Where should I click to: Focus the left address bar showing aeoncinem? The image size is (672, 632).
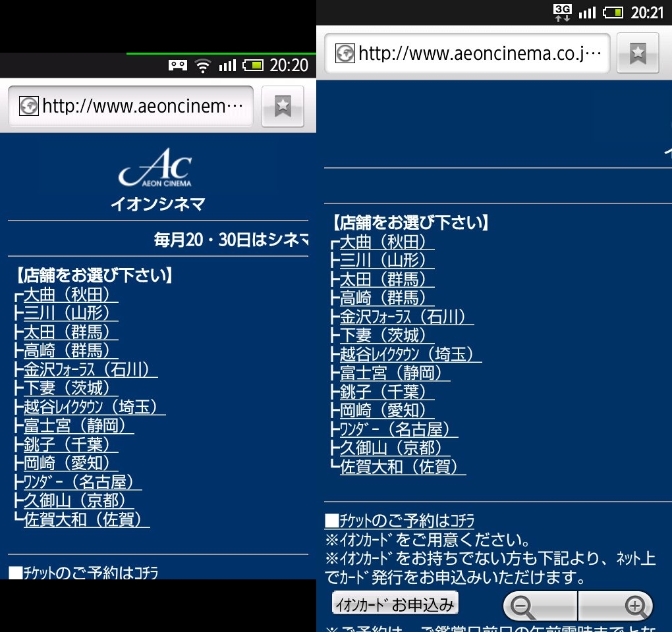(130, 106)
